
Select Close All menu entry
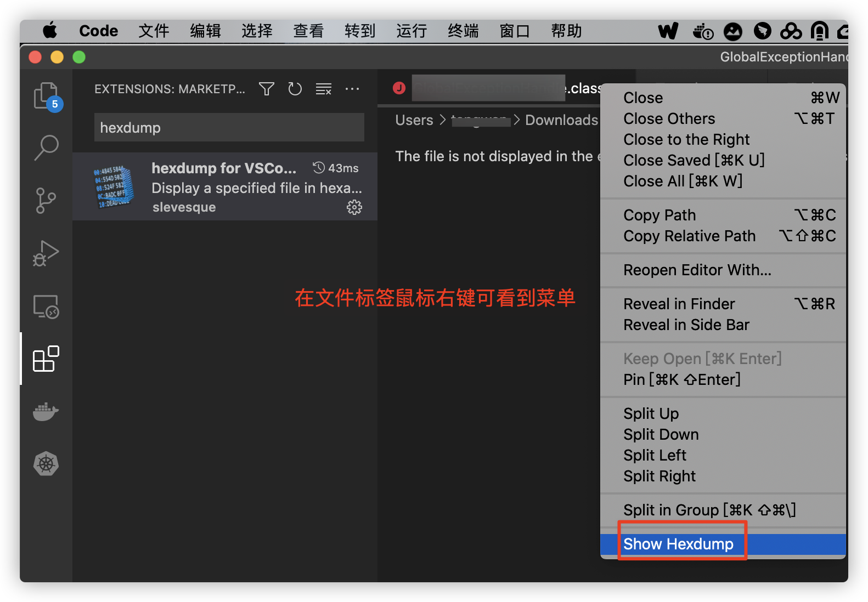pos(723,181)
